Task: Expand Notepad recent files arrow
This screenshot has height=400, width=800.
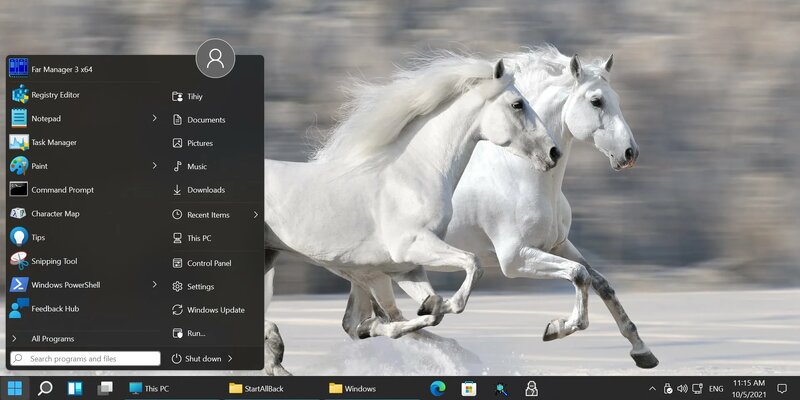Action: coord(154,118)
